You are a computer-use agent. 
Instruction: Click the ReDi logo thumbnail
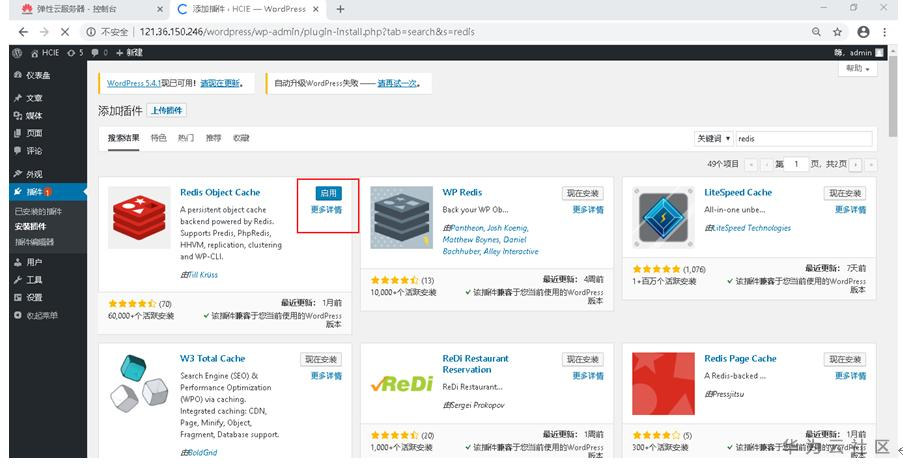click(401, 384)
